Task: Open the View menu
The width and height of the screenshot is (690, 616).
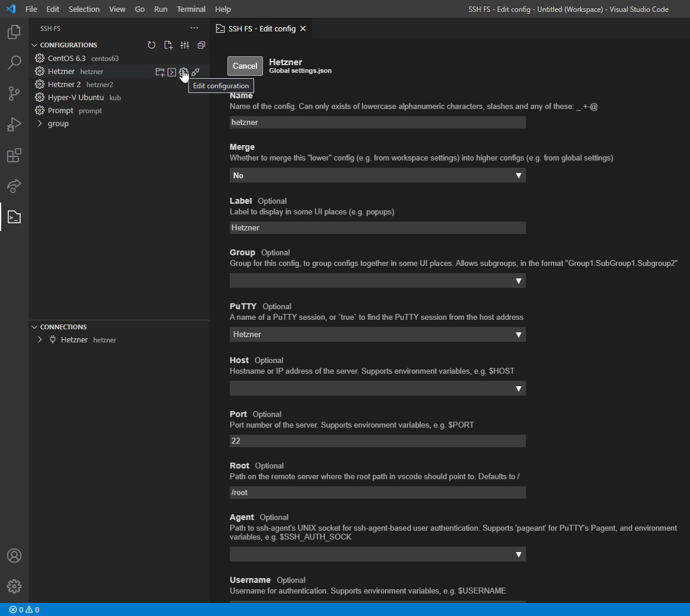Action: point(117,9)
